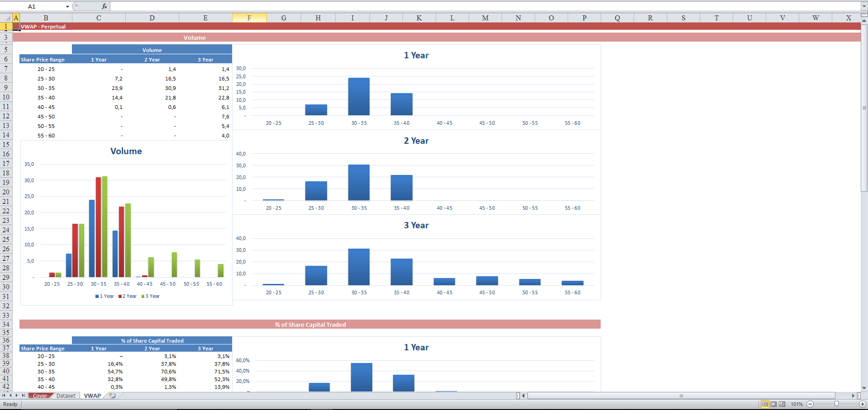Click cell with text VWAP - Perpetual

pos(43,27)
